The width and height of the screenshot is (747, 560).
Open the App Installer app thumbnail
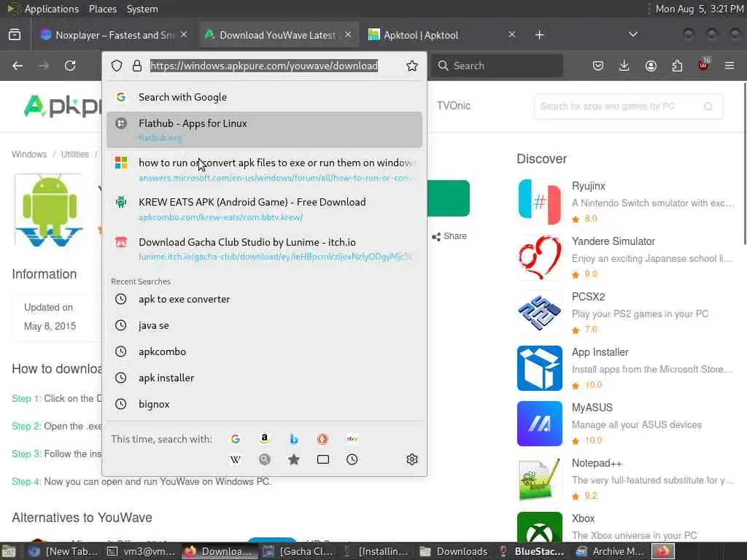point(540,368)
